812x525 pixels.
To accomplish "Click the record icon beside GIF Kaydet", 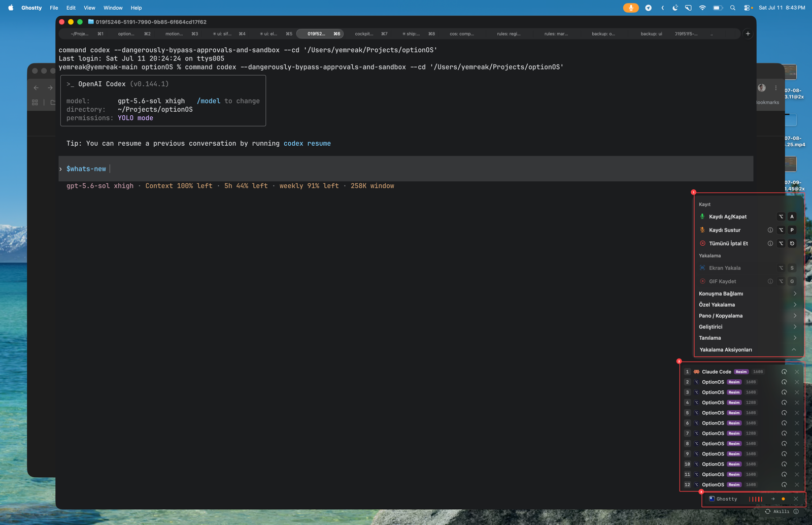I will tap(702, 281).
